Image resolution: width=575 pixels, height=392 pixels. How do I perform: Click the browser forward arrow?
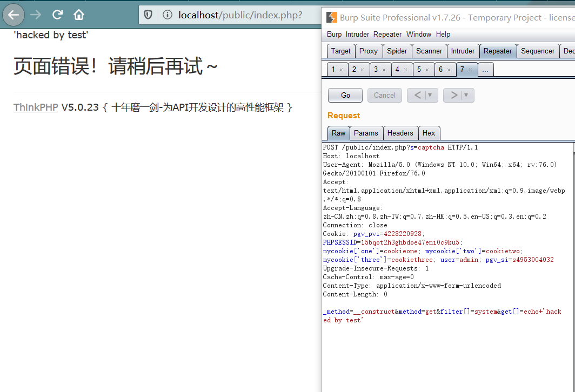tap(36, 15)
